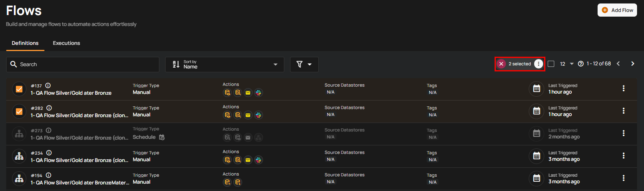The width and height of the screenshot is (644, 191).
Task: Uncheck the checkbox for flow #282
Action: 19,112
